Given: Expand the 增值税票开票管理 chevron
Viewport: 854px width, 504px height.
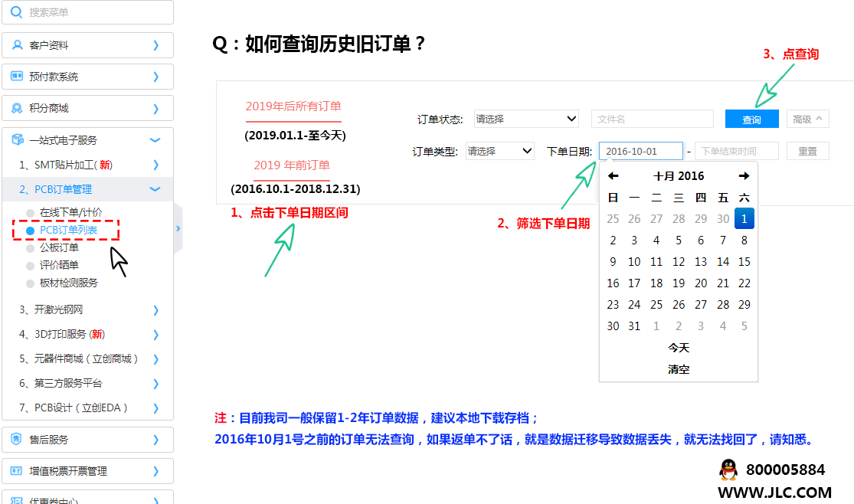Looking at the screenshot, I should pyautogui.click(x=156, y=471).
